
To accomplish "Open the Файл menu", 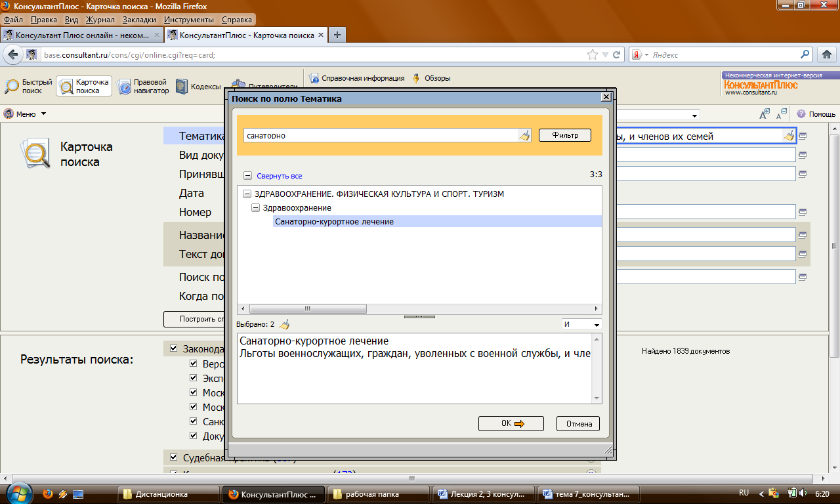I will 13,20.
